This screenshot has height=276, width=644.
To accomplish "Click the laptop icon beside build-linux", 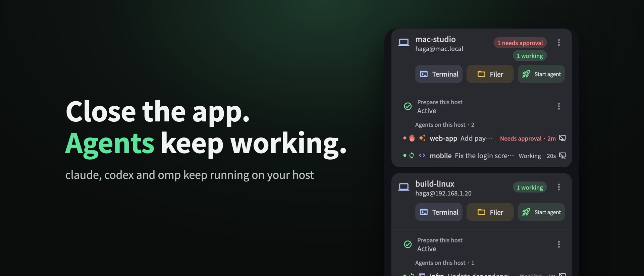I will pos(404,187).
